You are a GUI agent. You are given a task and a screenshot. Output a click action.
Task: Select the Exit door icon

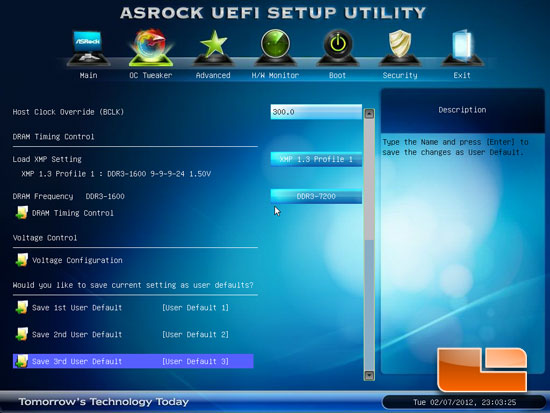click(462, 48)
